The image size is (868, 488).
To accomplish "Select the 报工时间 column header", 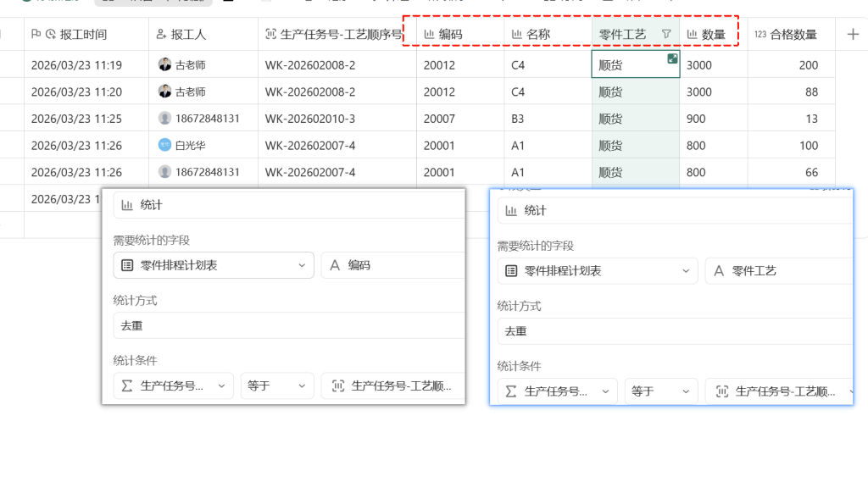I will pos(86,34).
